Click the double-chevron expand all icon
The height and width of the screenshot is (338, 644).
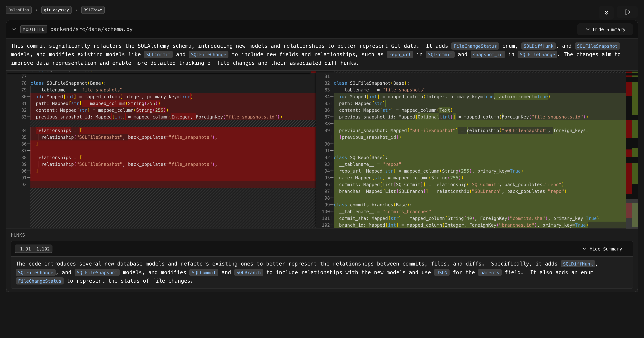pos(606,13)
